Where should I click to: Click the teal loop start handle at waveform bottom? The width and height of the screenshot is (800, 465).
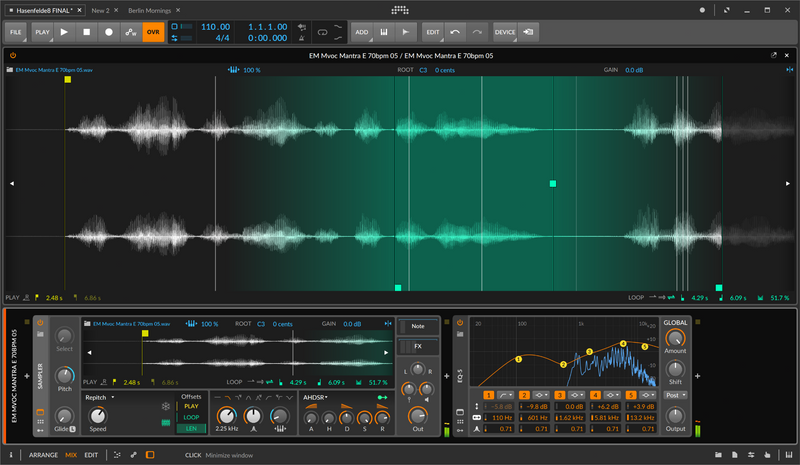398,288
